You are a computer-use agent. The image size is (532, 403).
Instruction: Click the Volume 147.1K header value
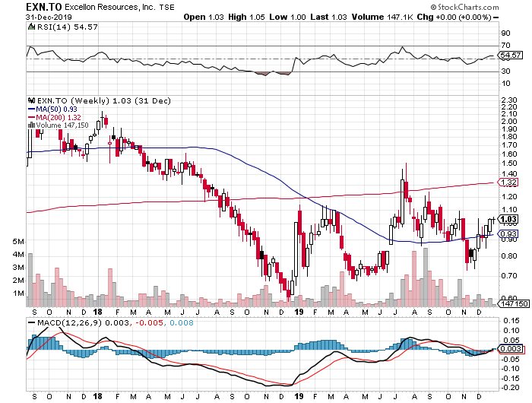(x=382, y=17)
